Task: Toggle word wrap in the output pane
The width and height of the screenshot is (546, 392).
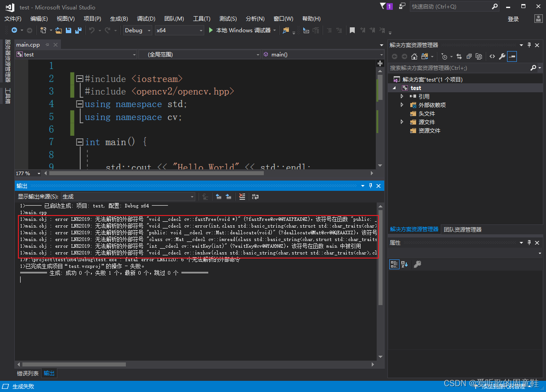Action: (x=255, y=197)
